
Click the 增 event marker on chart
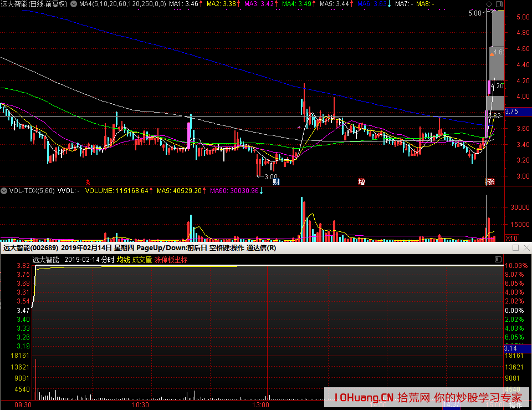(361, 182)
